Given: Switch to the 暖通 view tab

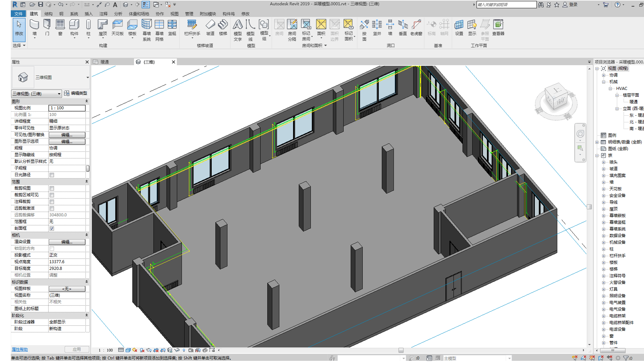Looking at the screenshot, I should (x=105, y=62).
